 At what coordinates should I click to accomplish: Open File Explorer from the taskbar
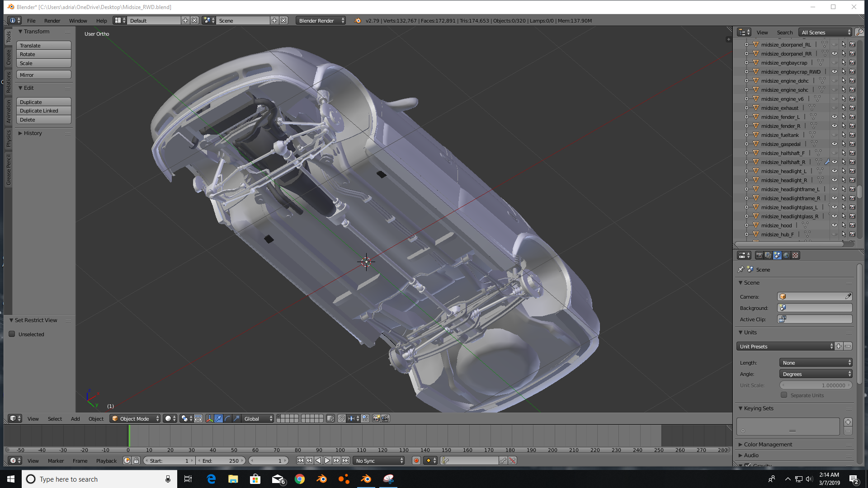233,479
